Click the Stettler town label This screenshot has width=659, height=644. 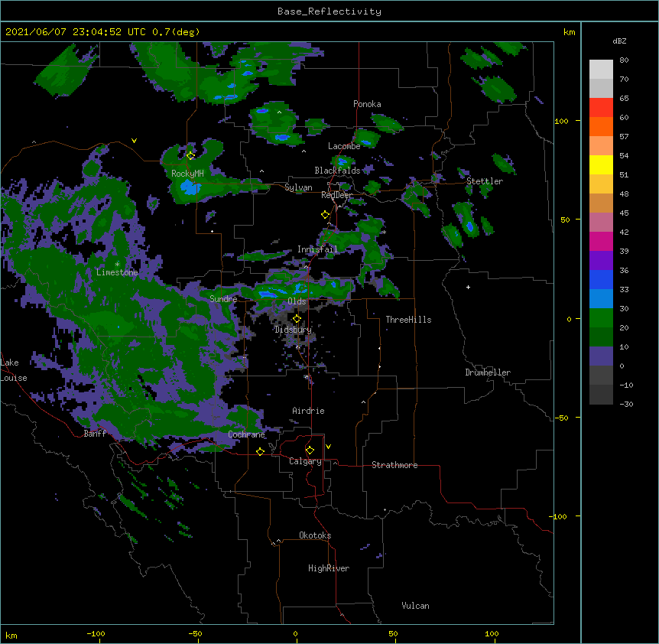(x=485, y=181)
